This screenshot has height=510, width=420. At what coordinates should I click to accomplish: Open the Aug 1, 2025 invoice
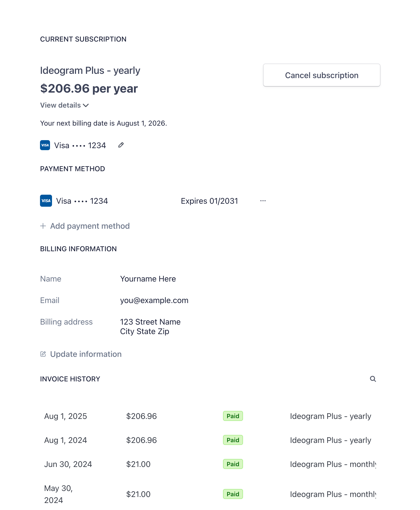(x=65, y=416)
